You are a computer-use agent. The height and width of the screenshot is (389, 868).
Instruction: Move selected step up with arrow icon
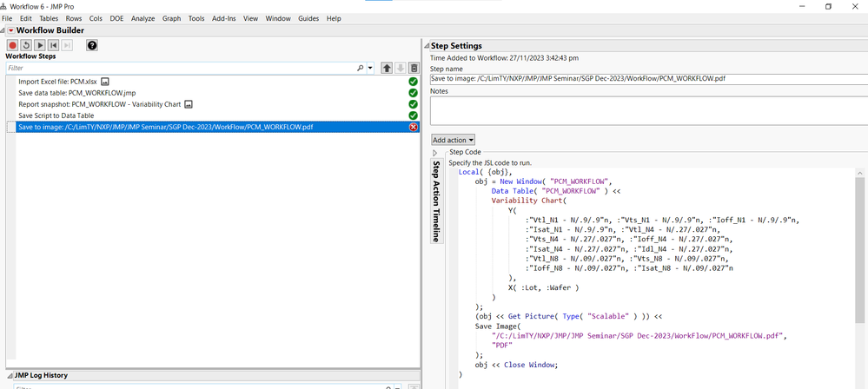tap(387, 68)
